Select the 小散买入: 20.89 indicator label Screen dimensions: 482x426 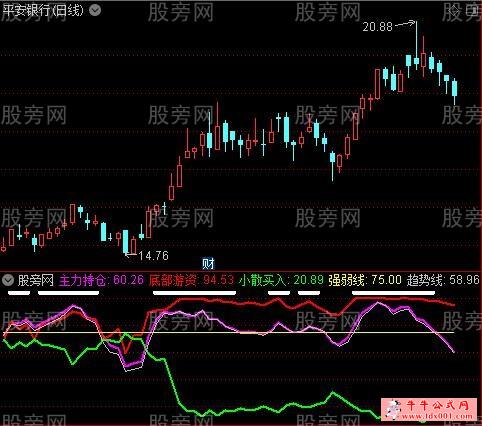pyautogui.click(x=281, y=280)
